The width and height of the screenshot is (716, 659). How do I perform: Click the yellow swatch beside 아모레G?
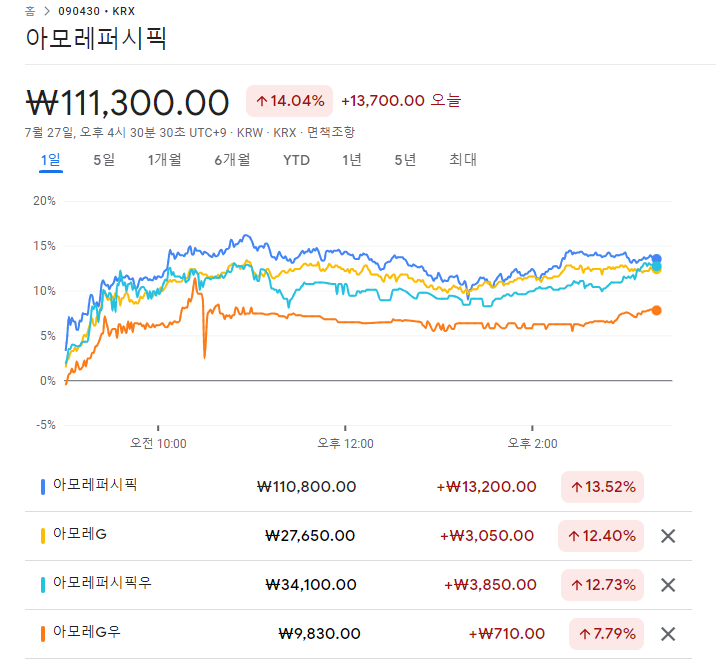pos(43,536)
